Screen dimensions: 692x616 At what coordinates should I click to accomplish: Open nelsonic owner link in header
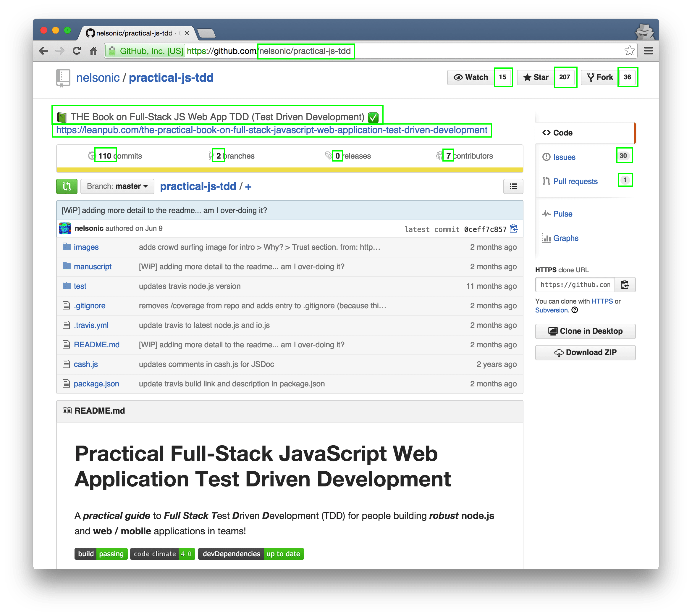point(98,78)
